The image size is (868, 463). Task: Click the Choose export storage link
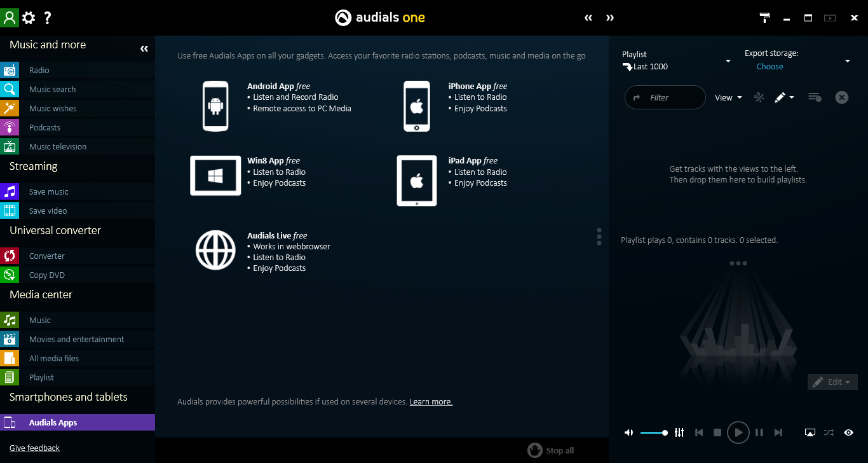click(x=770, y=67)
